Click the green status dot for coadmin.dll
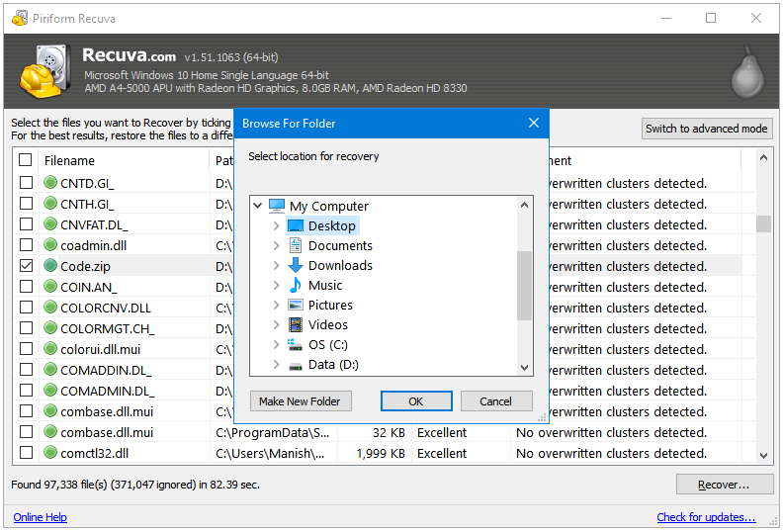 point(50,245)
